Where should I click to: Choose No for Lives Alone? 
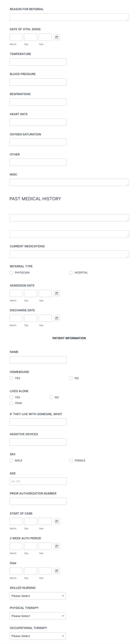(51, 397)
